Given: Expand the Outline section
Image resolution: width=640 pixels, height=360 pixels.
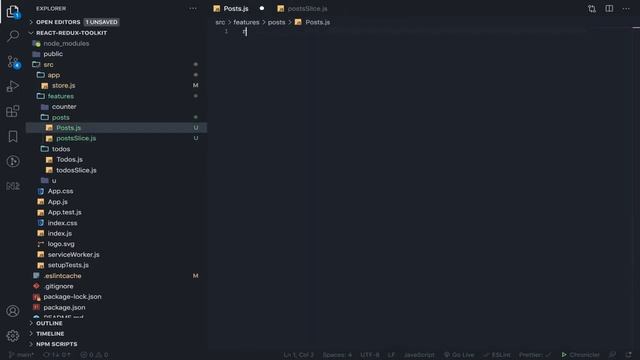Looking at the screenshot, I should click(49, 323).
